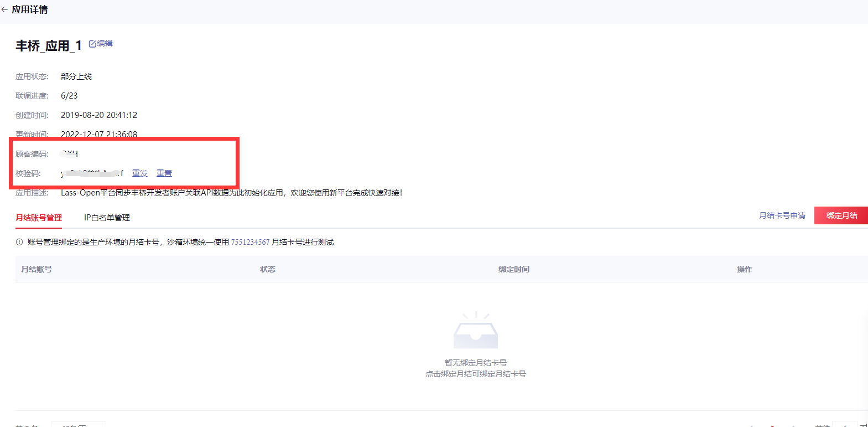The width and height of the screenshot is (868, 427).
Task: Open the 月结卡号申请 link
Action: point(782,215)
